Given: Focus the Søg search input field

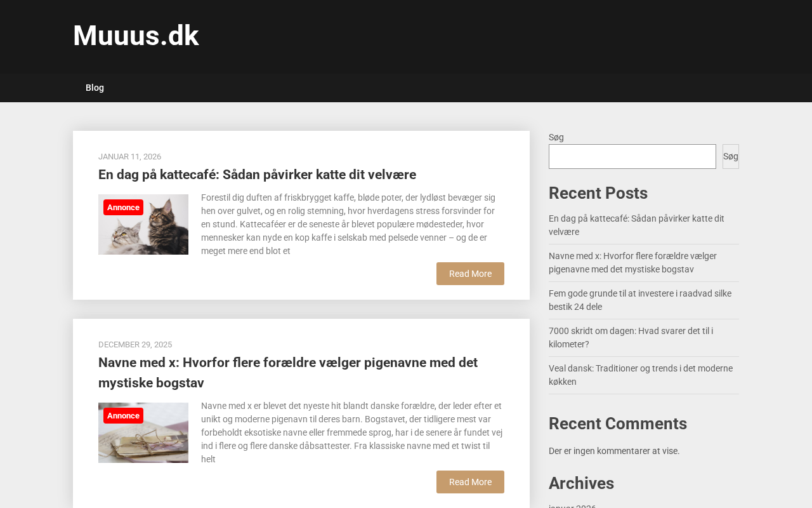Looking at the screenshot, I should tap(632, 156).
